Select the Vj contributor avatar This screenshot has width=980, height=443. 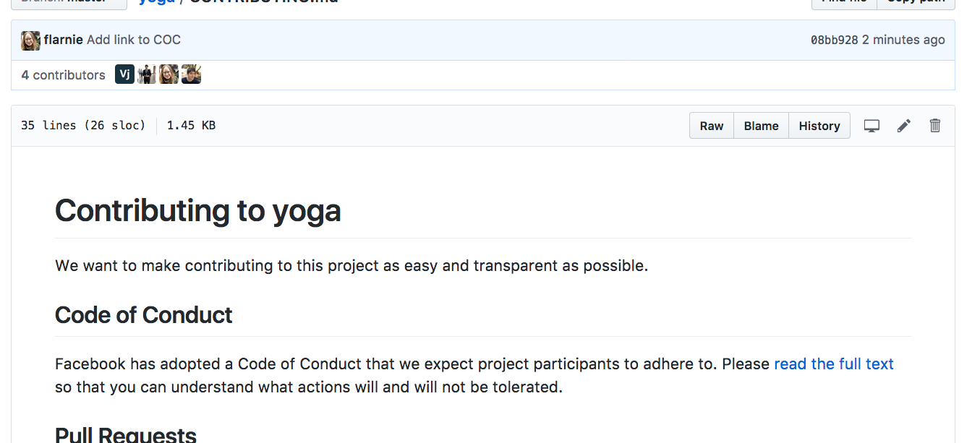click(124, 74)
